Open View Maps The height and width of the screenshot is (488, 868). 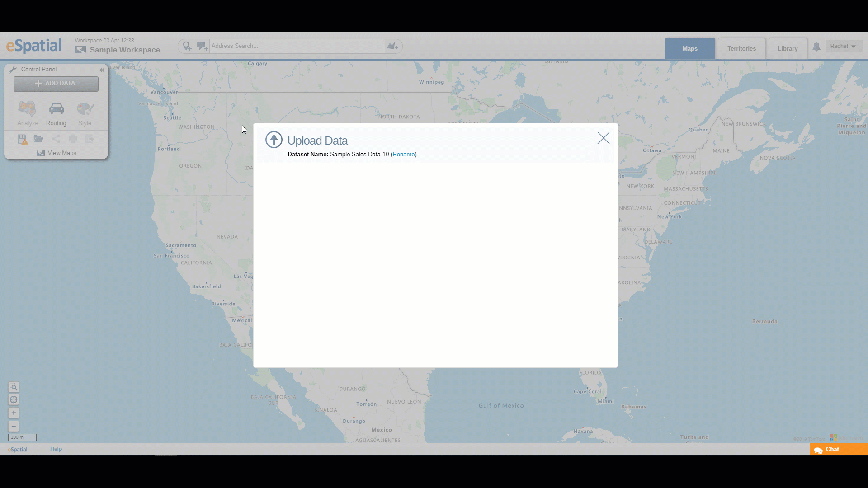[x=57, y=153]
